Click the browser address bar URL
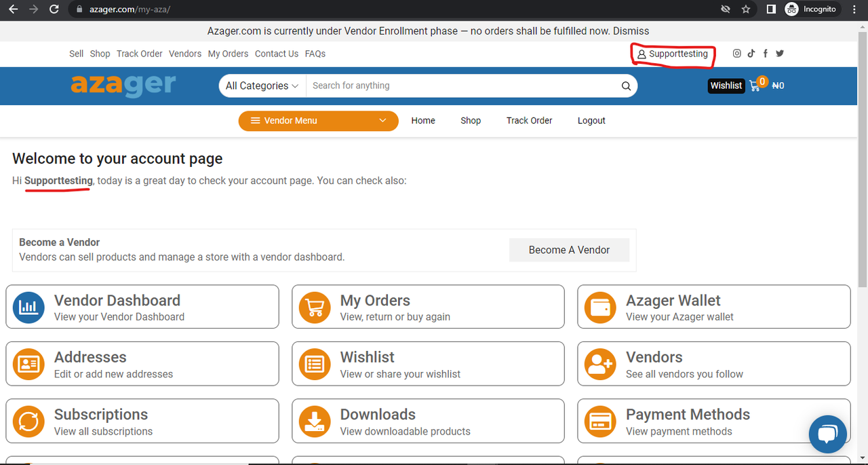 pyautogui.click(x=130, y=10)
